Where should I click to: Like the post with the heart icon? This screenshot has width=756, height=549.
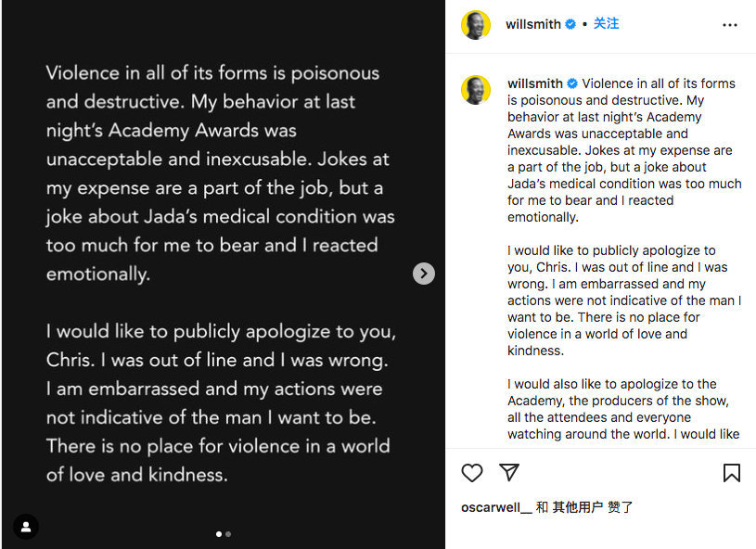(471, 473)
